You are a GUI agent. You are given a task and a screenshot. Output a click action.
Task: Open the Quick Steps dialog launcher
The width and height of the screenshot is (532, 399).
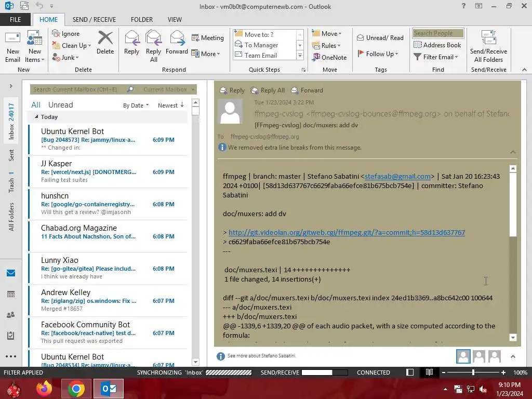point(303,70)
